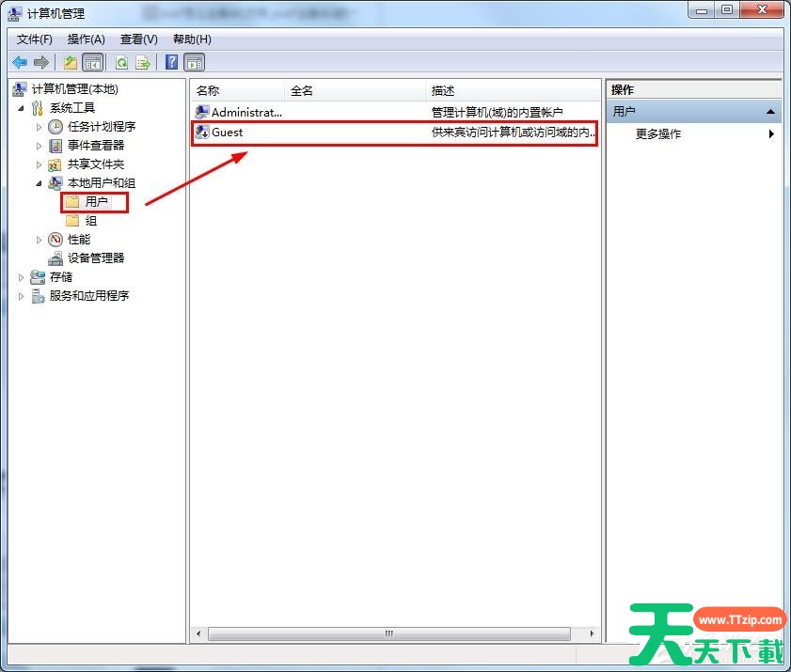Collapse the Local Users and Groups node

click(39, 183)
